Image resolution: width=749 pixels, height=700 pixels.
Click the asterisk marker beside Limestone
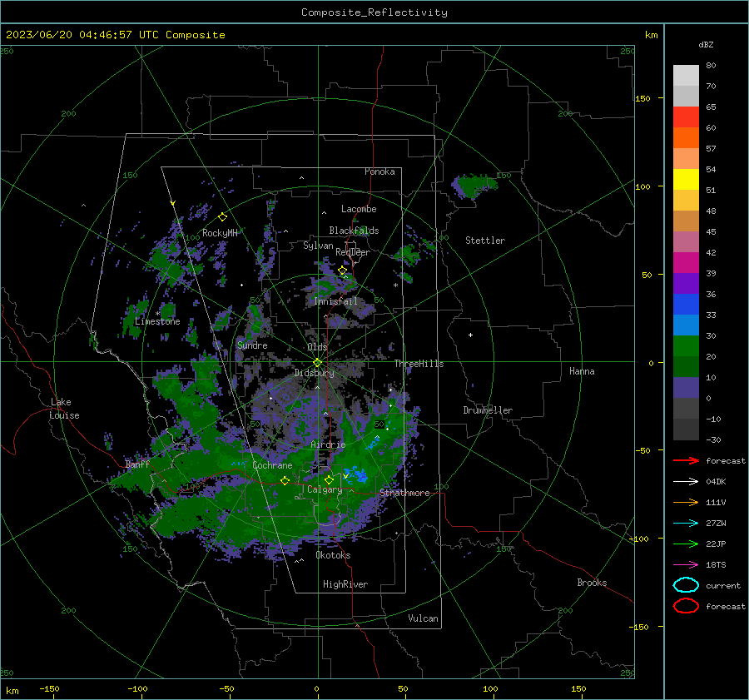[157, 314]
